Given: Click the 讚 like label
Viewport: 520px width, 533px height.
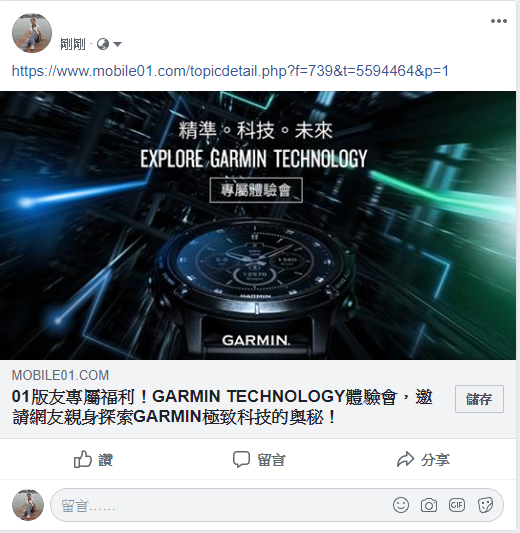Looking at the screenshot, I should pyautogui.click(x=105, y=460).
